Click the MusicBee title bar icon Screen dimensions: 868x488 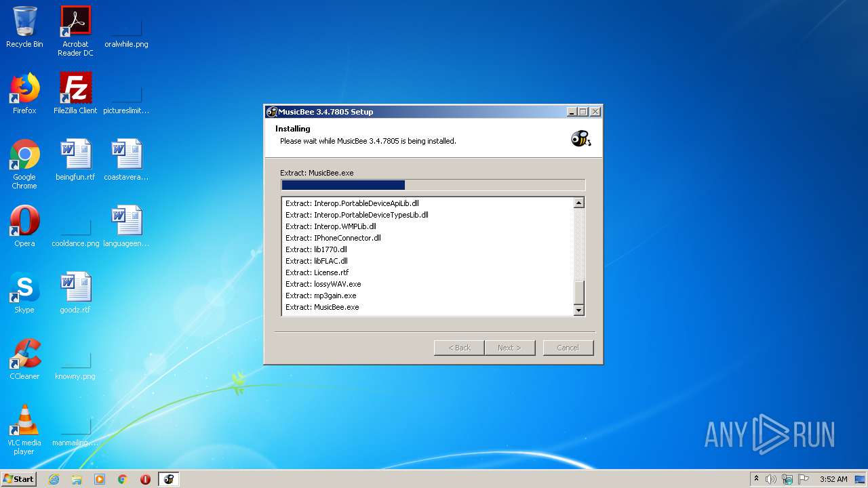click(x=272, y=112)
